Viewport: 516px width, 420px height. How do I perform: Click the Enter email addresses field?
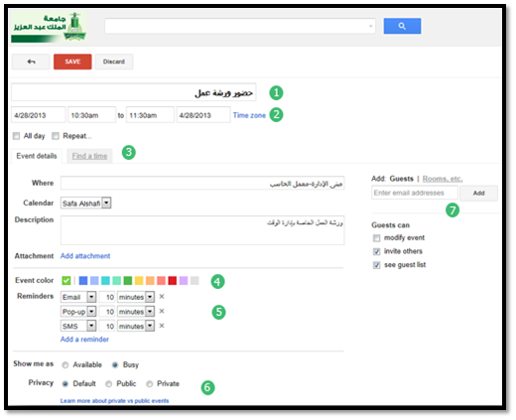coord(415,193)
